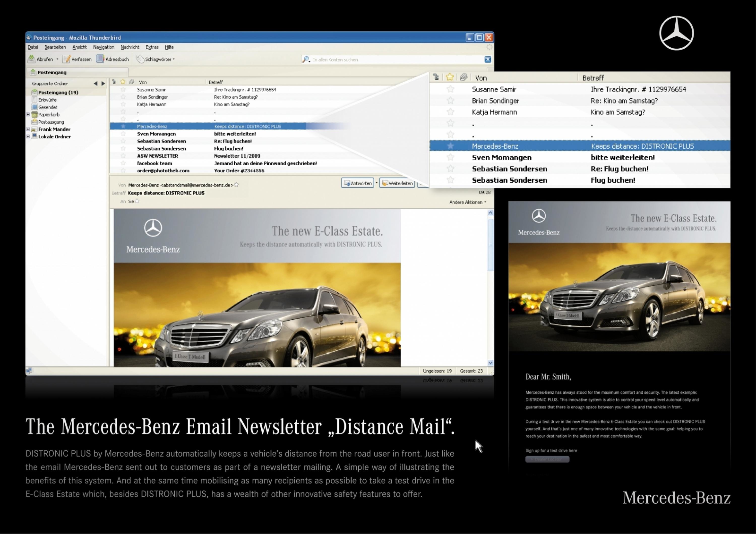The width and height of the screenshot is (756, 534).
Task: Switch to previous folder view arrow
Action: [96, 84]
